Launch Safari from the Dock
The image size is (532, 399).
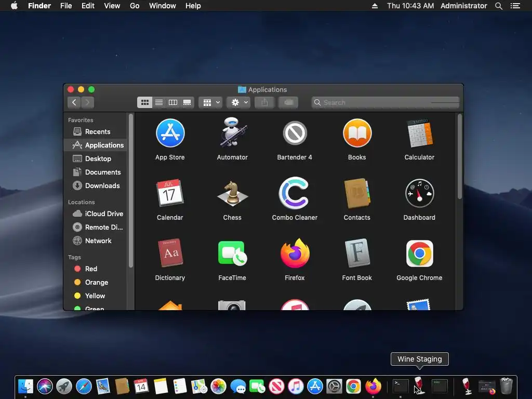[x=84, y=386]
